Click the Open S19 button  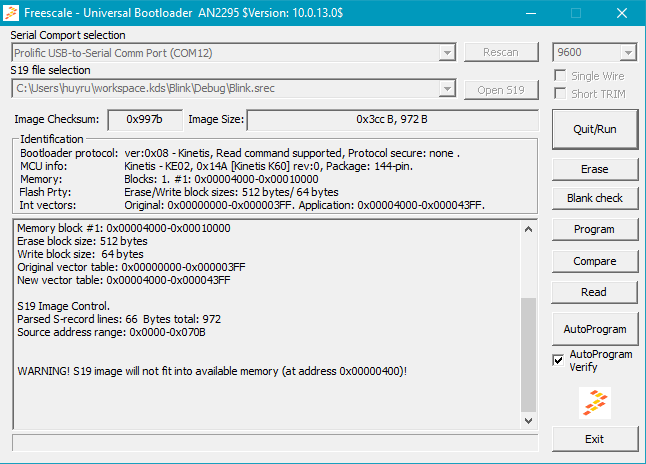click(x=501, y=90)
